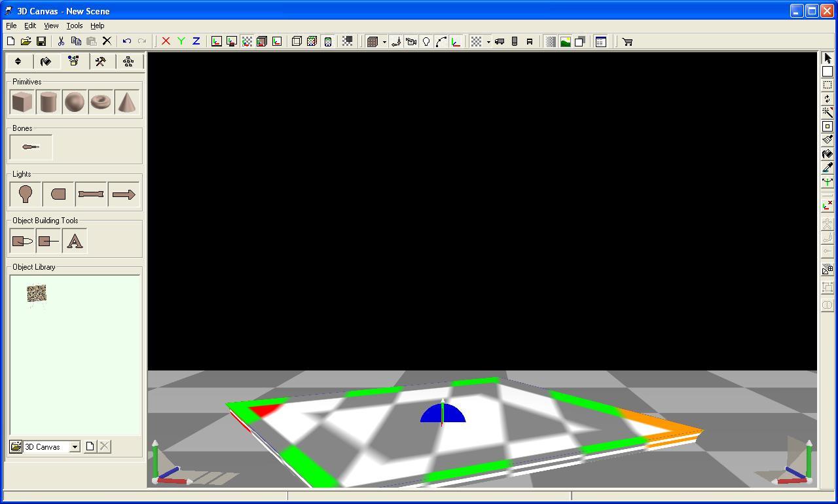The image size is (838, 504).
Task: Click the solid cube render mode button
Action: click(x=373, y=42)
